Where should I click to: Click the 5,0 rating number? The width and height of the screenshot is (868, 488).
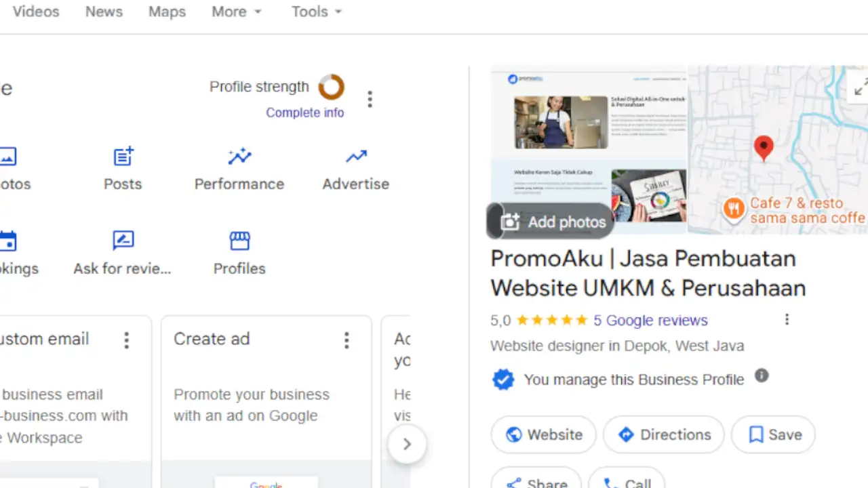pyautogui.click(x=500, y=321)
